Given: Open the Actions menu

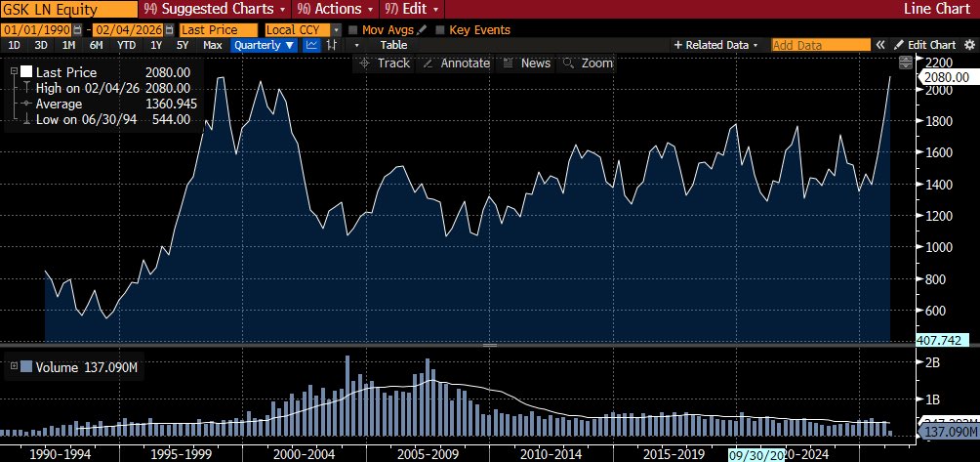Looking at the screenshot, I should [336, 9].
